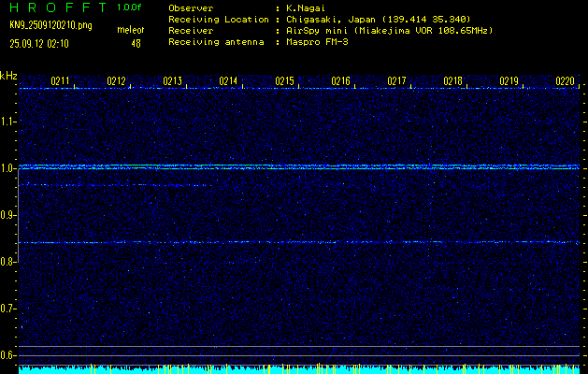This screenshot has width=588, height=374.
Task: Click the cyan signal level strip at bottom
Action: point(299,369)
